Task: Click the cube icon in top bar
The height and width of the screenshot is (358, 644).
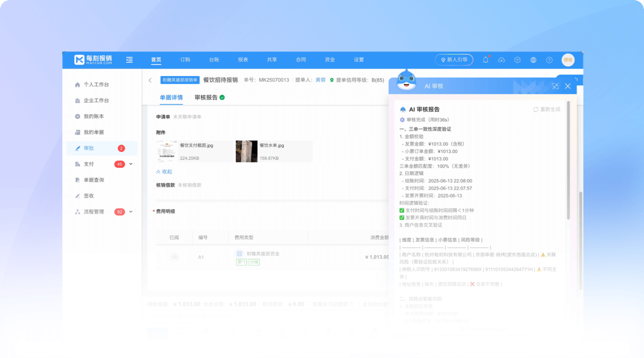Action: (x=517, y=60)
